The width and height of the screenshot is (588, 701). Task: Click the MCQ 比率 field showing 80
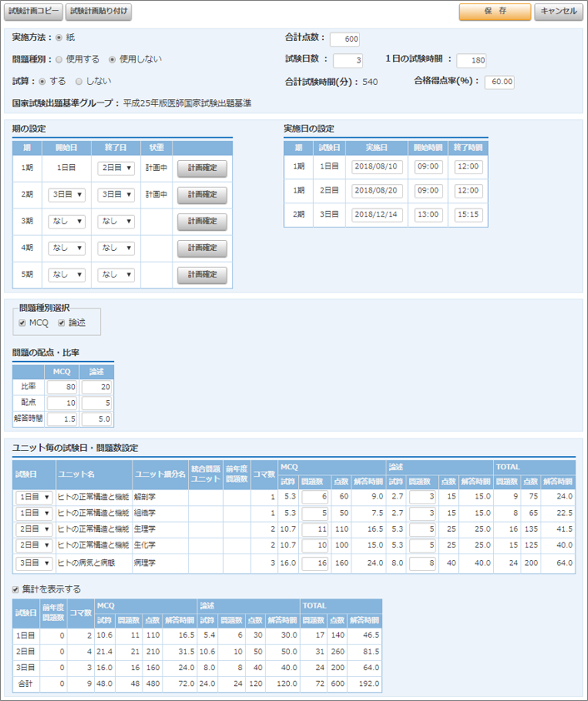62,387
